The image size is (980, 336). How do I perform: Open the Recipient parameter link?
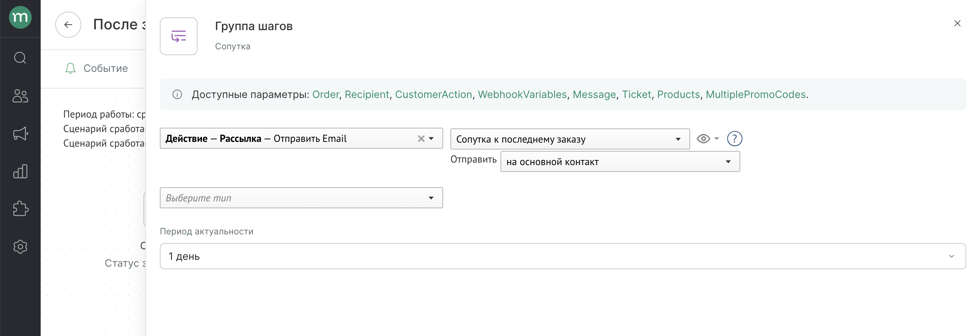click(367, 94)
